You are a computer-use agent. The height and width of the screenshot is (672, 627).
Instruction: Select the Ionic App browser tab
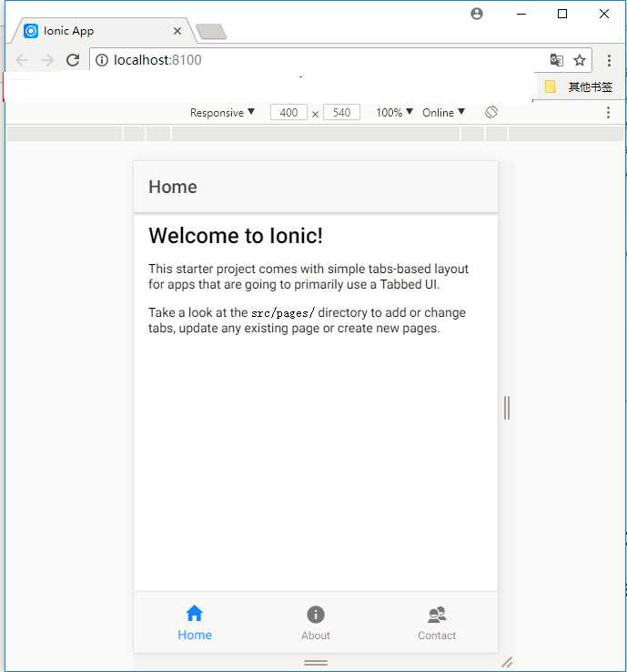pos(102,31)
